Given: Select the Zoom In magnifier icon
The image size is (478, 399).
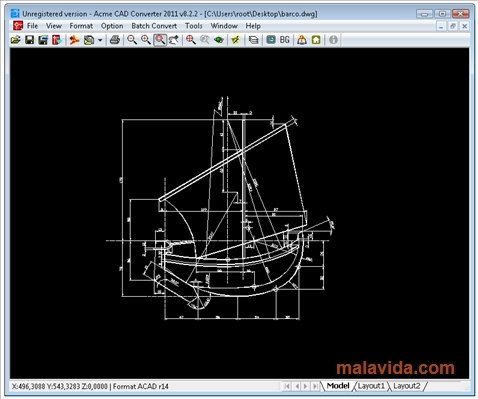Looking at the screenshot, I should (146, 40).
